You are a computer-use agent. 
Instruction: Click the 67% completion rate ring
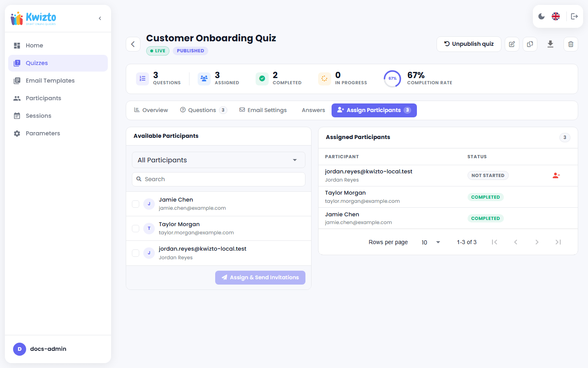[x=392, y=79]
